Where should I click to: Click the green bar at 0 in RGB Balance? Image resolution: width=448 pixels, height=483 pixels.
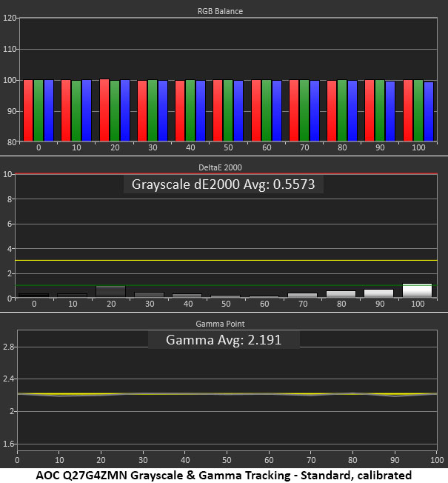(x=39, y=110)
